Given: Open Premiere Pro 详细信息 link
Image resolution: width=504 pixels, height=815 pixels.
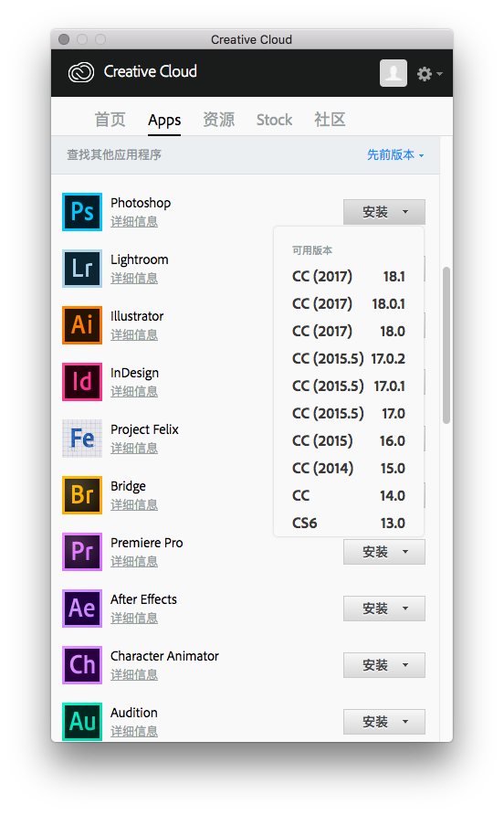Looking at the screenshot, I should click(134, 562).
